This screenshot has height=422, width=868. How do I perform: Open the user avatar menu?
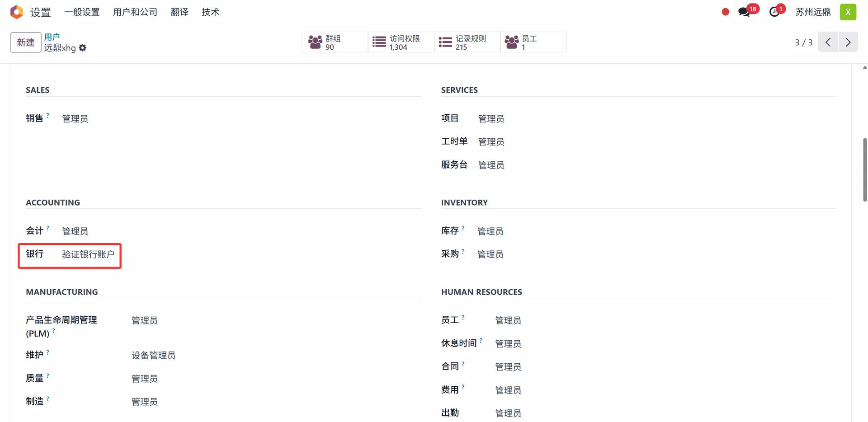pos(848,12)
